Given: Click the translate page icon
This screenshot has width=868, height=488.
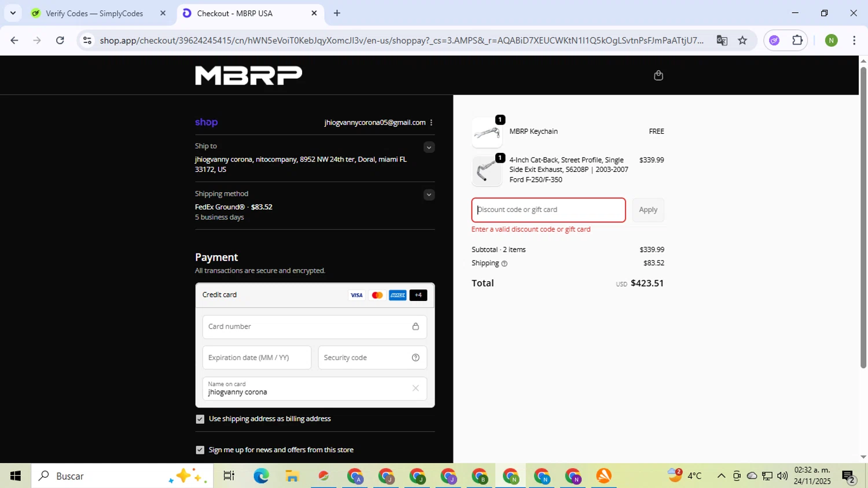Looking at the screenshot, I should (x=722, y=41).
